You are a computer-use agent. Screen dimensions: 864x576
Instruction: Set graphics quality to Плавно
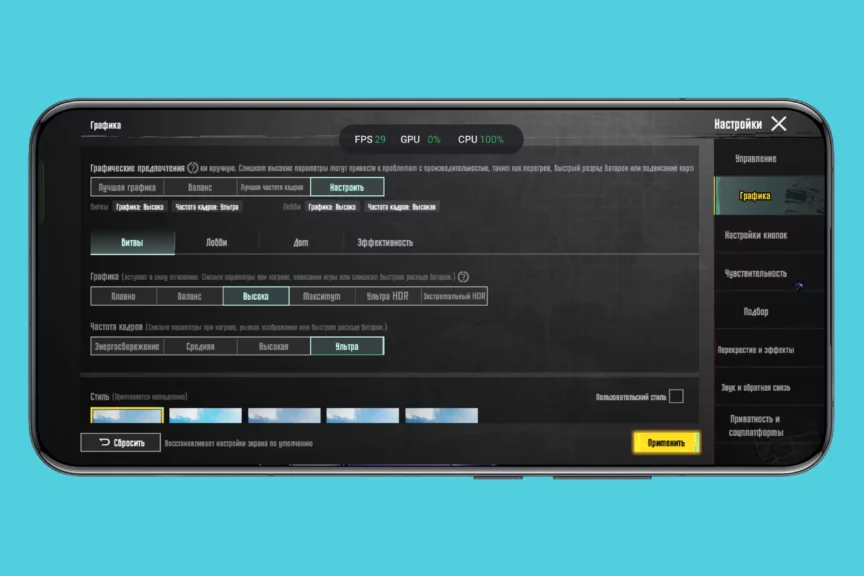click(124, 296)
